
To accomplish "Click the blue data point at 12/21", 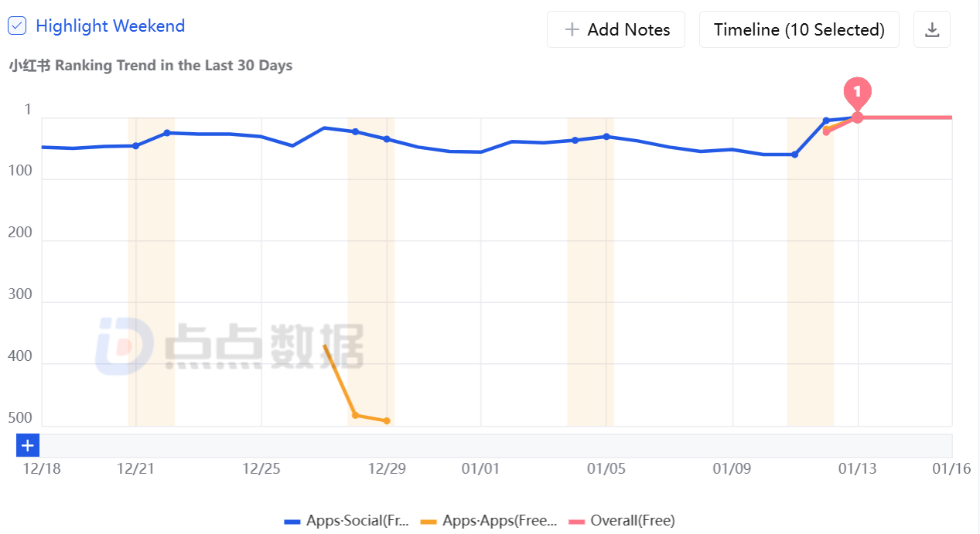I will tap(136, 145).
